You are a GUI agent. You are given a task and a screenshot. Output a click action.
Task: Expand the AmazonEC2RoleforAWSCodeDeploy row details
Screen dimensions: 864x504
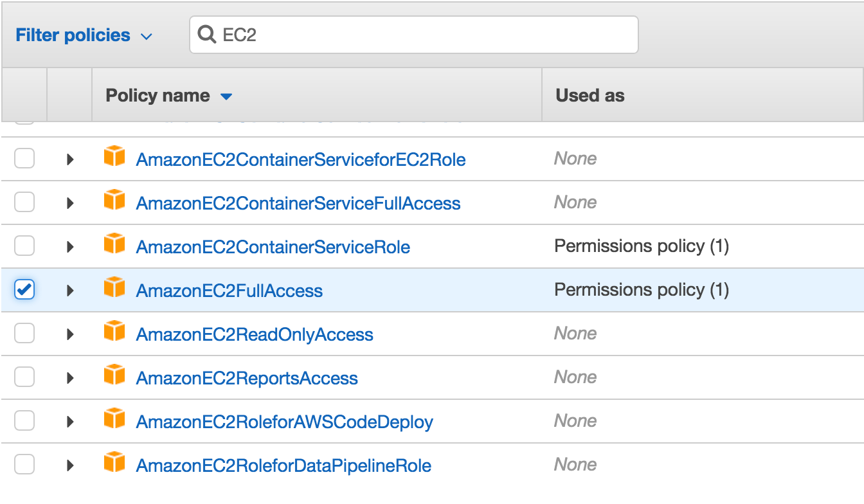click(71, 422)
